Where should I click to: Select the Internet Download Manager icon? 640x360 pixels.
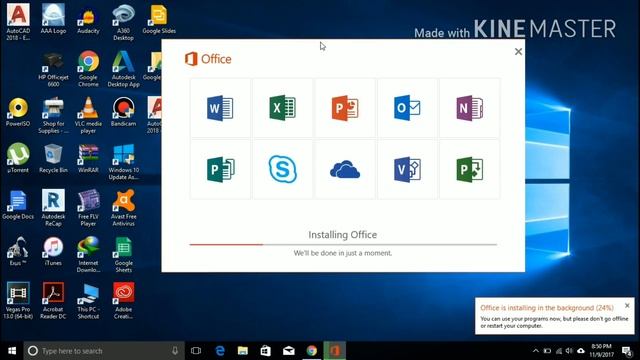(x=88, y=254)
